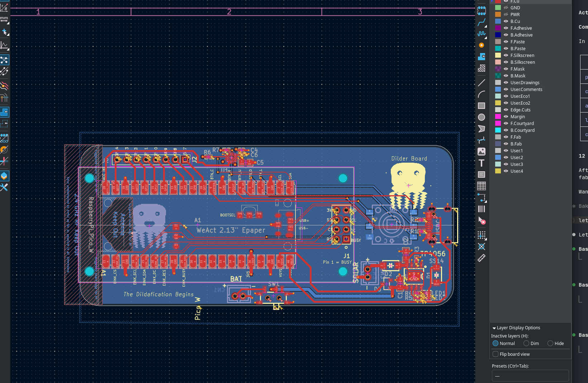Select the F.Mask layer

[517, 69]
